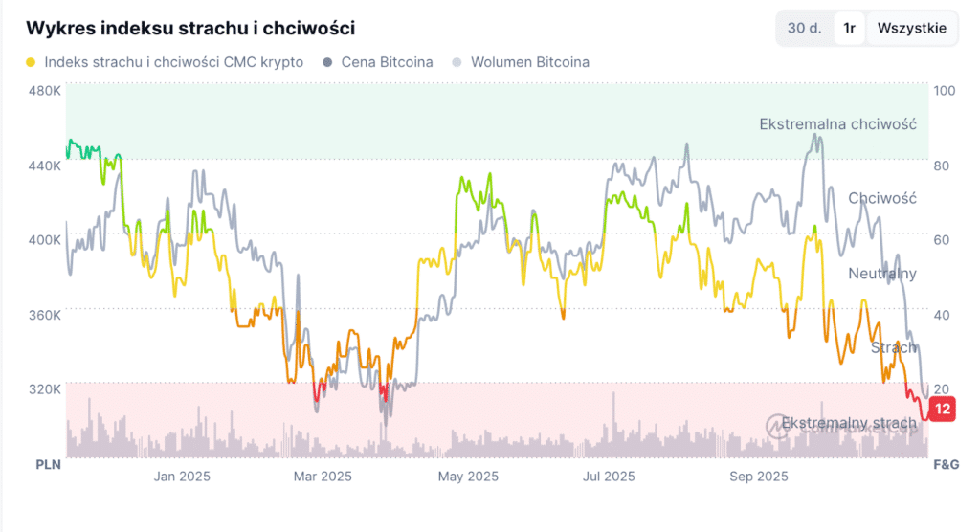
Task: Click the 'May 2025' timeline label
Action: pyautogui.click(x=468, y=476)
